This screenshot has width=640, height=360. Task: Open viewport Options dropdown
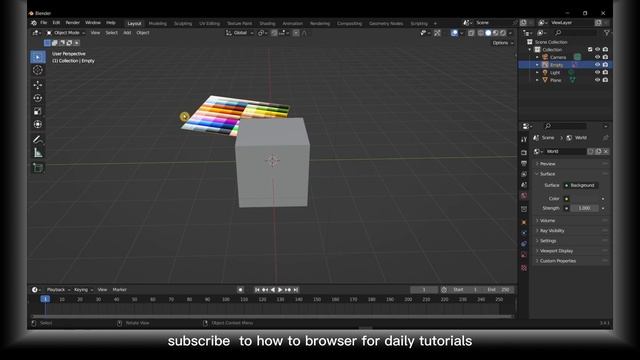click(502, 43)
